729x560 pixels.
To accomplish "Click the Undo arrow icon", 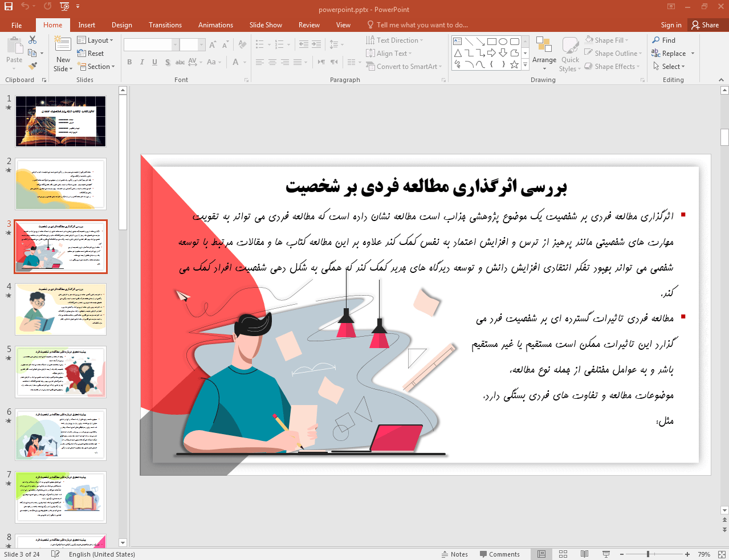I will point(25,6).
